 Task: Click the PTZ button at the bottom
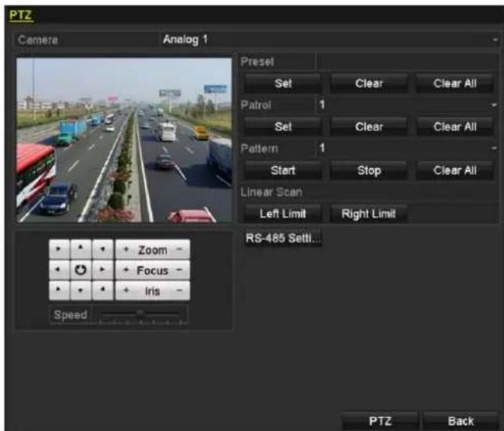coord(380,421)
